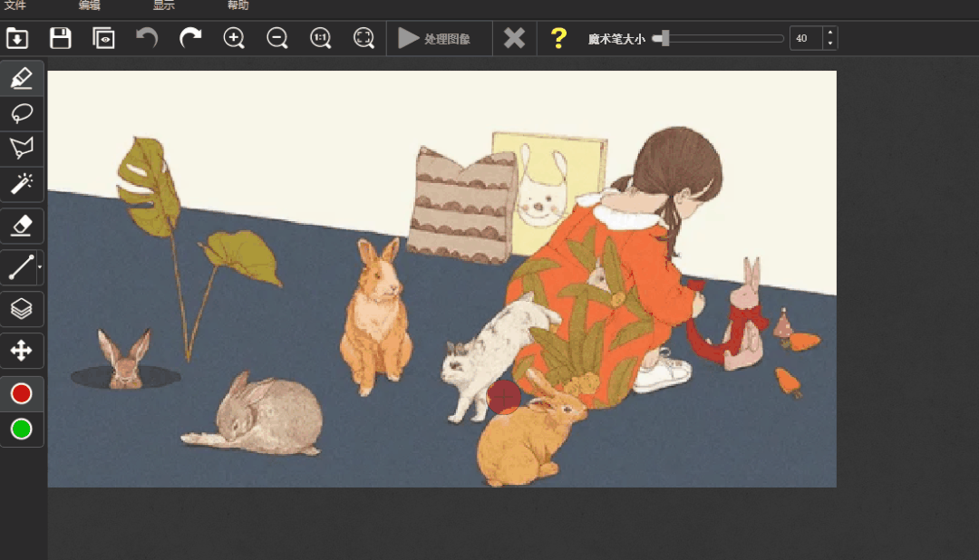
Task: Click the 魔术笔大小 slider track
Action: coord(725,38)
